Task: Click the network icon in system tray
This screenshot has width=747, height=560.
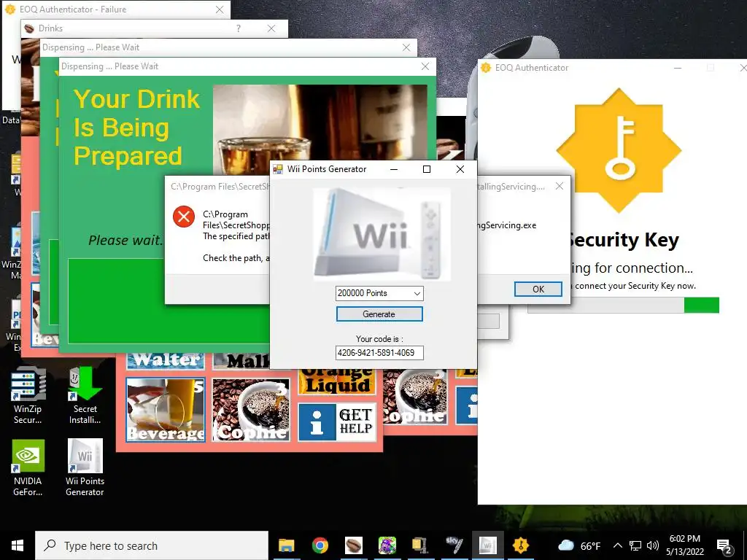Action: [635, 545]
